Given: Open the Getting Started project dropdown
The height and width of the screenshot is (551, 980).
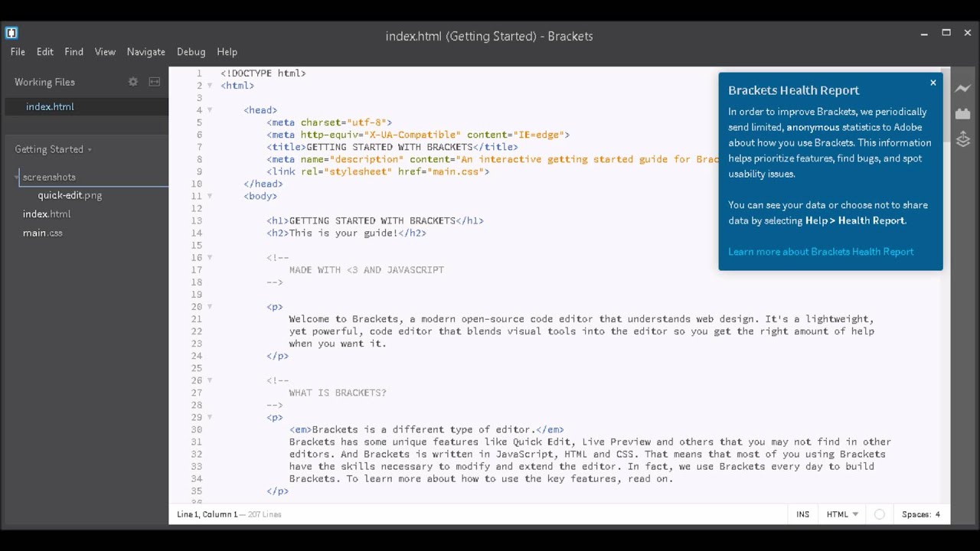Looking at the screenshot, I should pyautogui.click(x=53, y=149).
